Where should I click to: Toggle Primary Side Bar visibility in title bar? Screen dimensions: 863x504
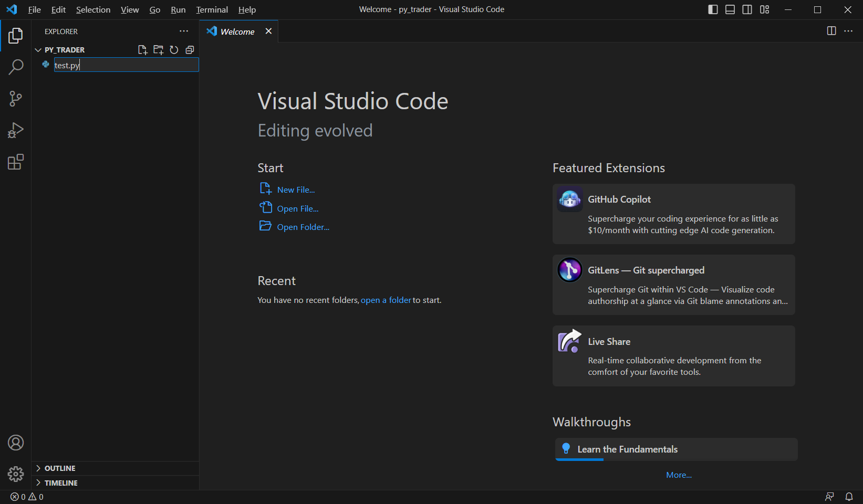pos(713,9)
